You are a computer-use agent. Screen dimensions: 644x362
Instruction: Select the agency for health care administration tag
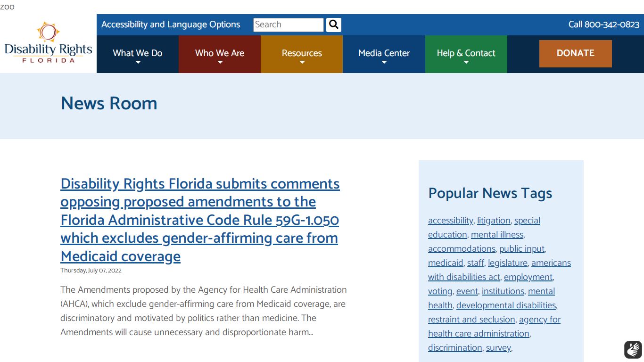[494, 327]
